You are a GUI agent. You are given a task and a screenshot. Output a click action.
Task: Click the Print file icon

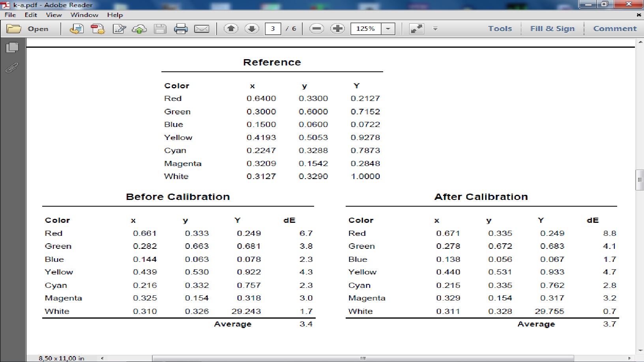181,29
